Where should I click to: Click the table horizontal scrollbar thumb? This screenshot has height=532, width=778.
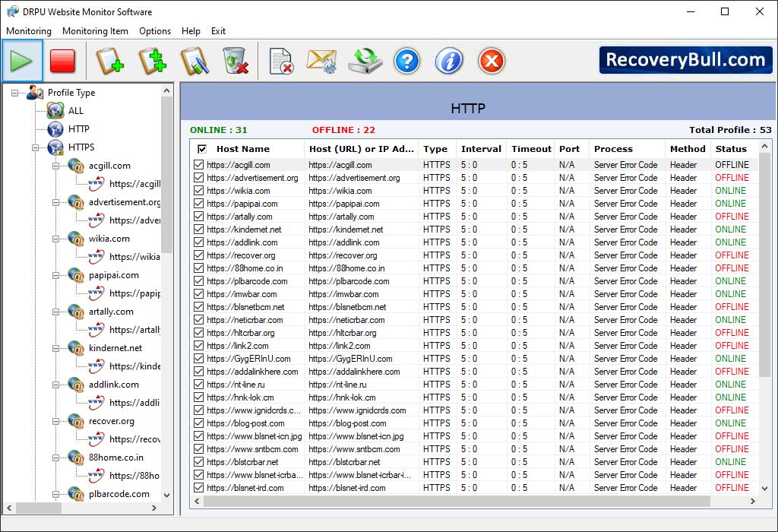457,502
